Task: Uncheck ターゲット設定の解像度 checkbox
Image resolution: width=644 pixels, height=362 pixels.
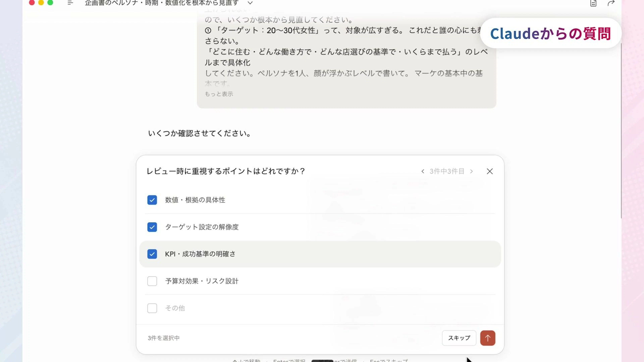Action: click(152, 227)
